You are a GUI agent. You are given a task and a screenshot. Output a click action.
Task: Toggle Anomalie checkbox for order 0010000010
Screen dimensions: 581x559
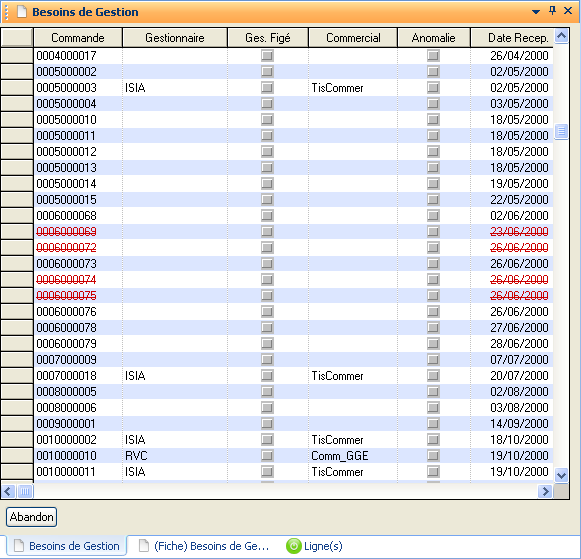pos(433,456)
